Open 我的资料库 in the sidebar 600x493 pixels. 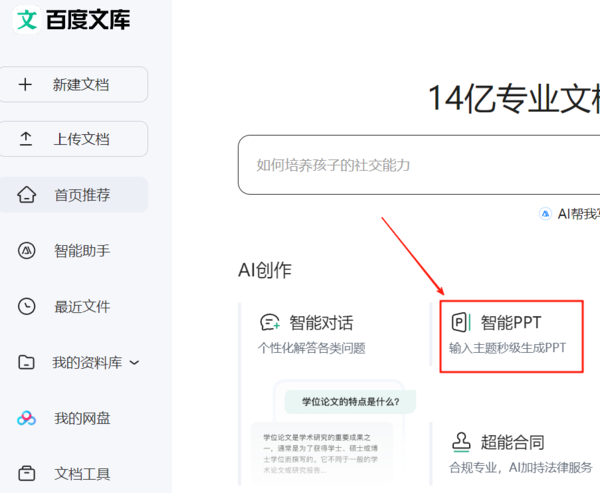87,362
